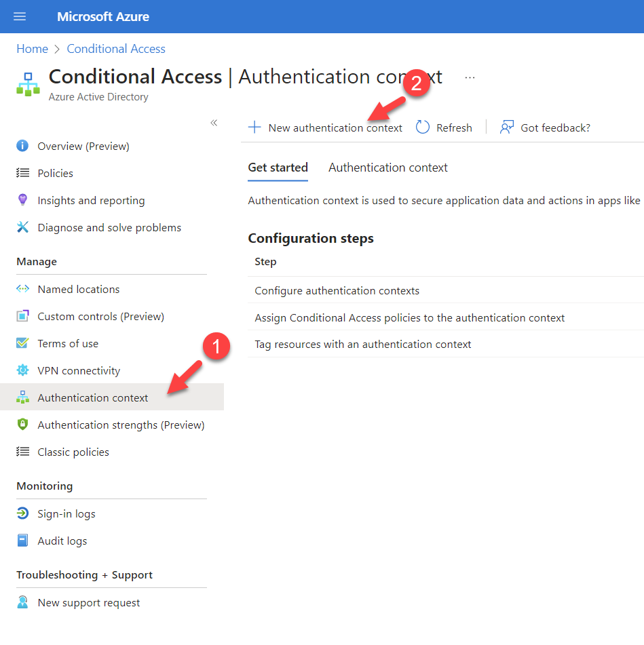Click the VPN connectivity gear icon

tap(22, 370)
